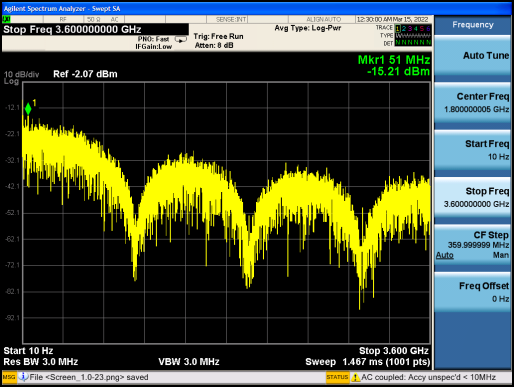The height and width of the screenshot is (387, 514).
Task: Click the info icon beside the file saved message
Action: click(x=23, y=377)
